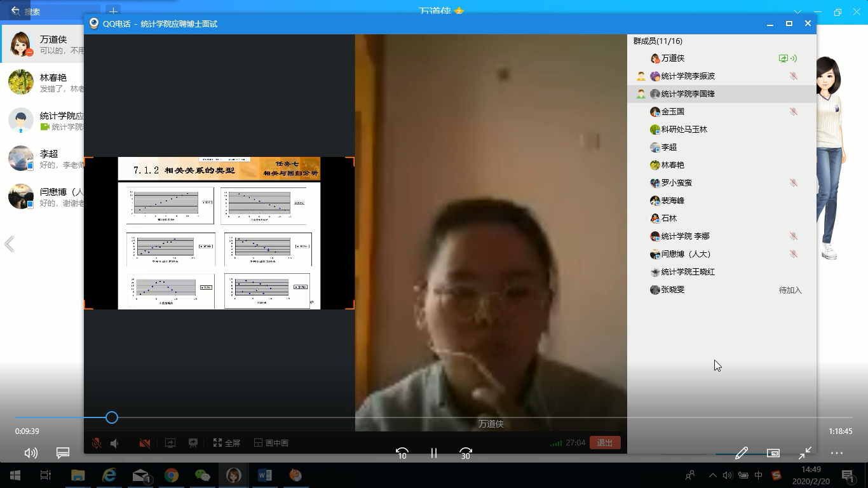Select member 统计学院李国锋 in the list
Image resolution: width=868 pixels, height=488 pixels.
[688, 93]
